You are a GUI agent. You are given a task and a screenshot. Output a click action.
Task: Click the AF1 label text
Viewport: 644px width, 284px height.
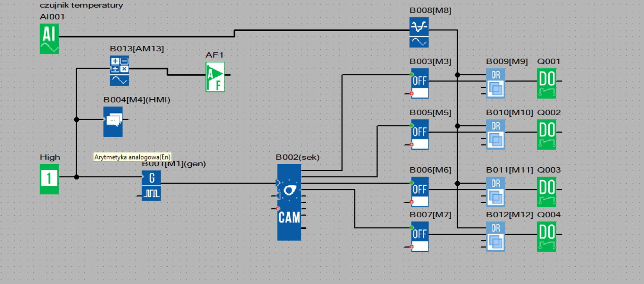point(214,55)
